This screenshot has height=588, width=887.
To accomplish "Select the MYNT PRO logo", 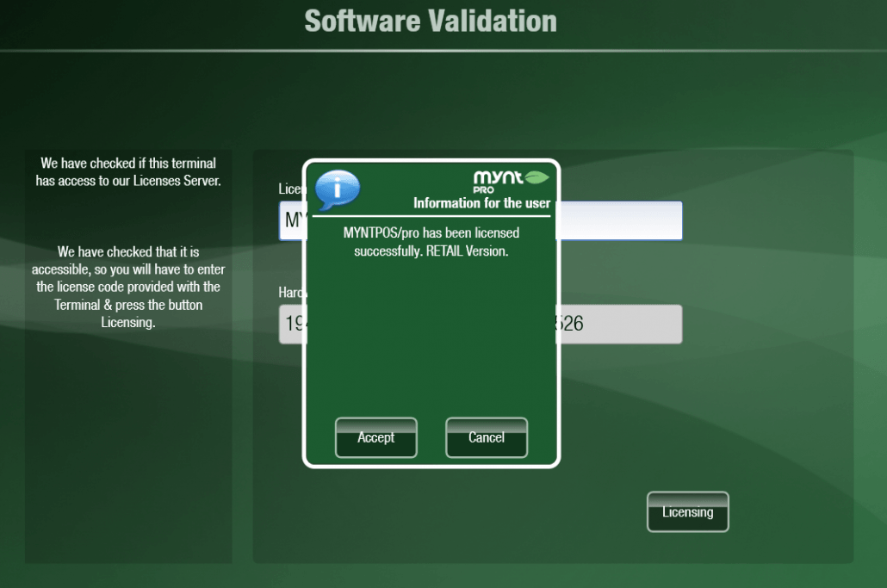I will [509, 178].
